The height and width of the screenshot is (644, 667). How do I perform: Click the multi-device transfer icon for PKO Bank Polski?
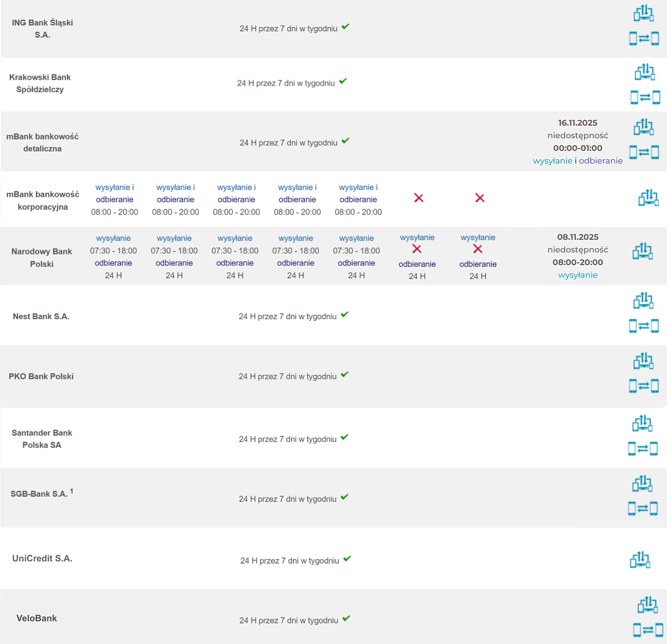pos(643,361)
